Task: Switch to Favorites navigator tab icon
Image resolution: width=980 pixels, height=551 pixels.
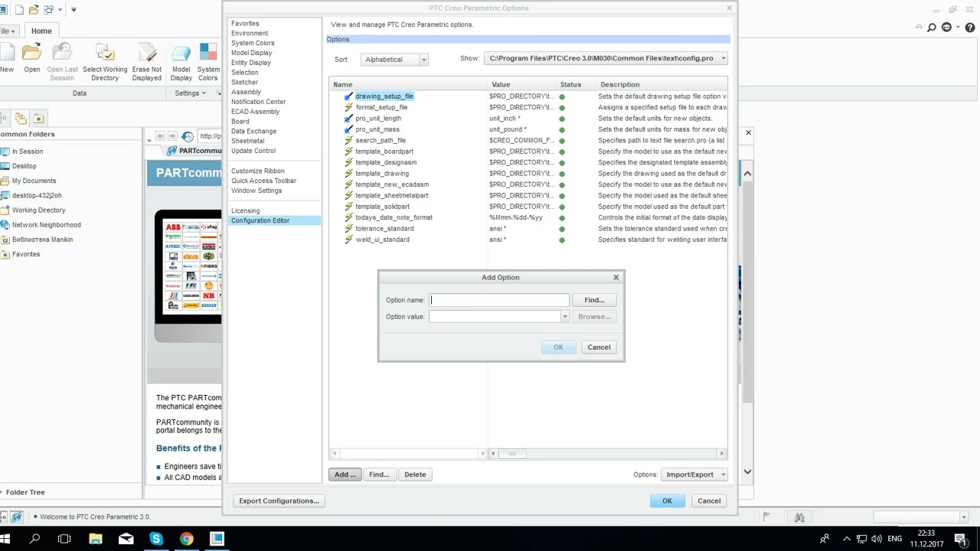Action: click(38, 118)
